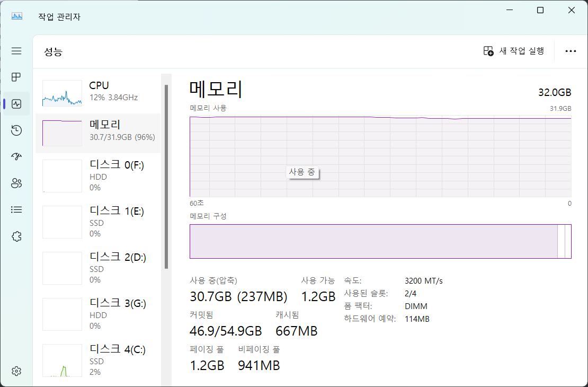
Task: Switch to the Processes page icon
Action: tap(16, 77)
